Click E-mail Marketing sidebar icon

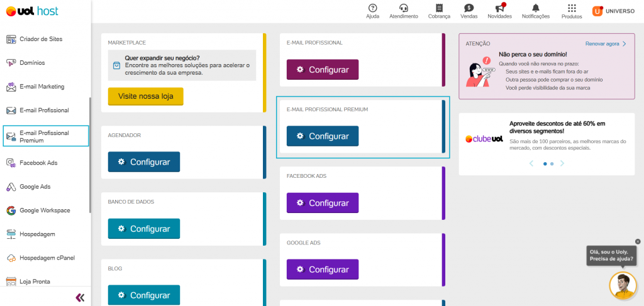11,87
